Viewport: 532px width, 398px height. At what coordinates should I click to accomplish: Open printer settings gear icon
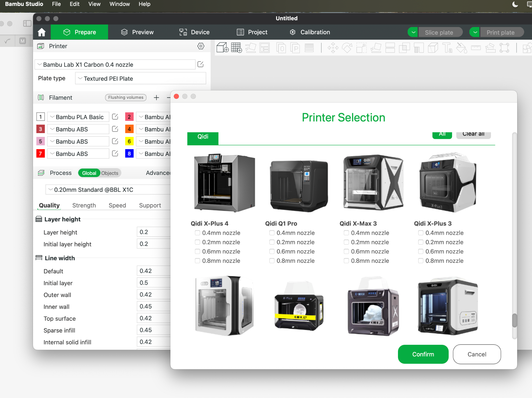(x=201, y=46)
